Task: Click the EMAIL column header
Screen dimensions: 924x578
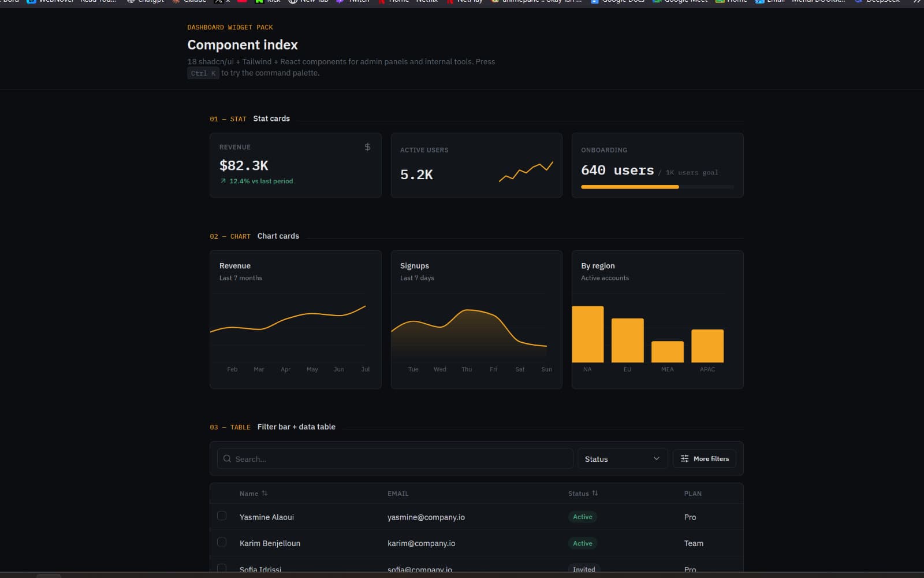Action: click(398, 494)
